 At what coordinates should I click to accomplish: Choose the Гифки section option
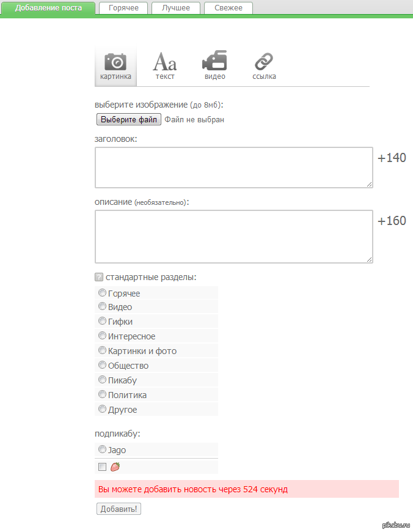coord(102,321)
